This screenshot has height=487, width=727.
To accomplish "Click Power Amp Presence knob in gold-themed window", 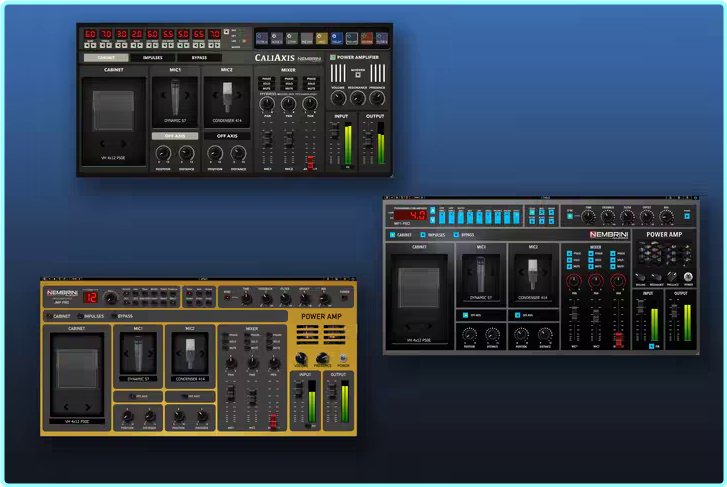I will click(322, 358).
